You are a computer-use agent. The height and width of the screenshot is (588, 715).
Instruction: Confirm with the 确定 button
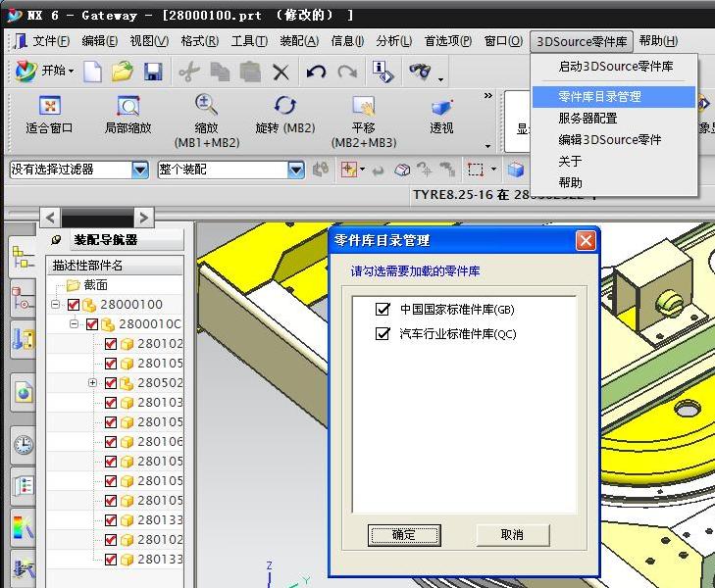(x=404, y=535)
